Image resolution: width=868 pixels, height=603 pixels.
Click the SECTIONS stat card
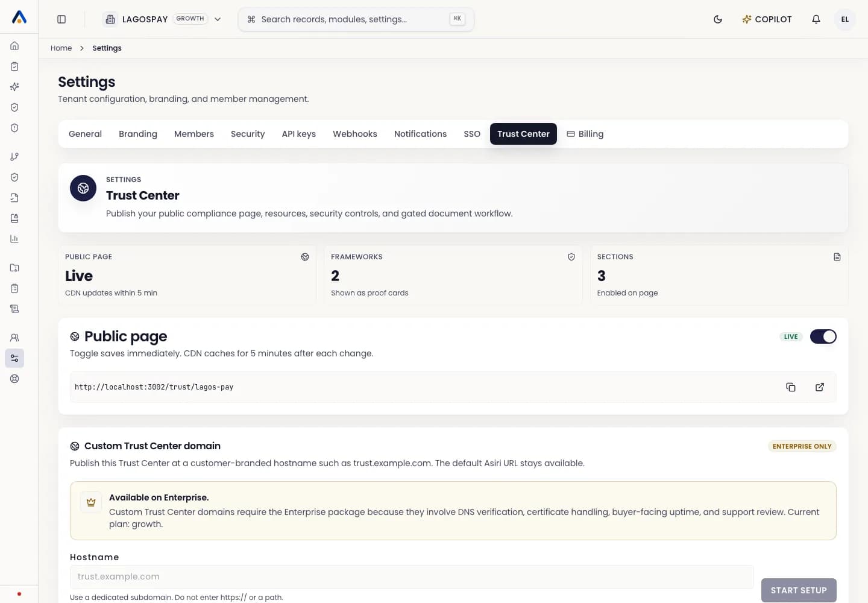[719, 275]
